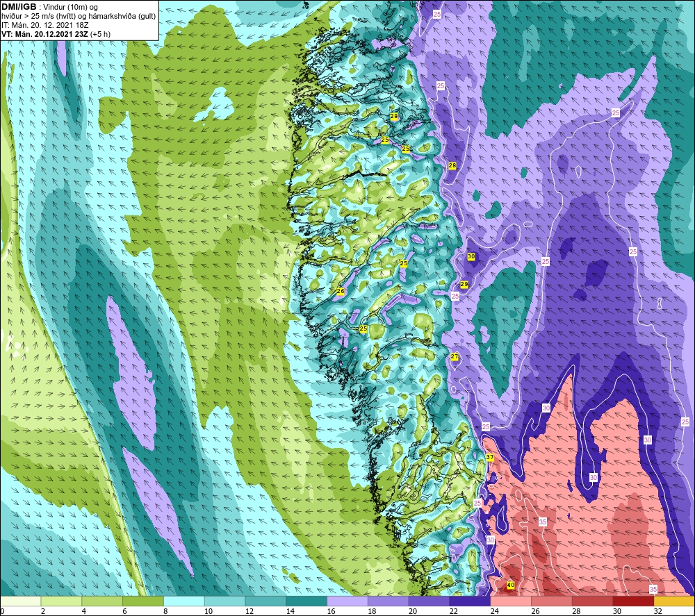Click the dark indigo 22–24 m/s legend swatch
This screenshot has height=616, width=695.
coord(470,601)
